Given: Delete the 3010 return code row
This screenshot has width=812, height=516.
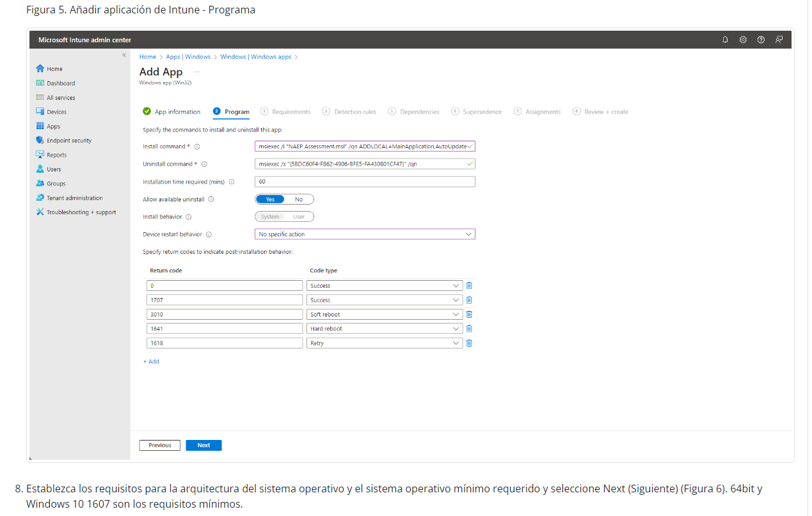Looking at the screenshot, I should coord(469,314).
